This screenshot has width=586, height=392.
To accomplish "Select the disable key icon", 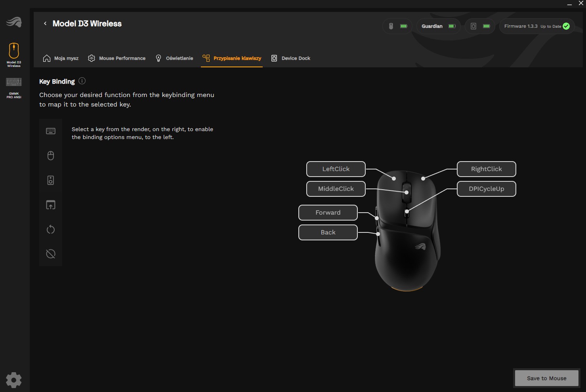I will (51, 254).
